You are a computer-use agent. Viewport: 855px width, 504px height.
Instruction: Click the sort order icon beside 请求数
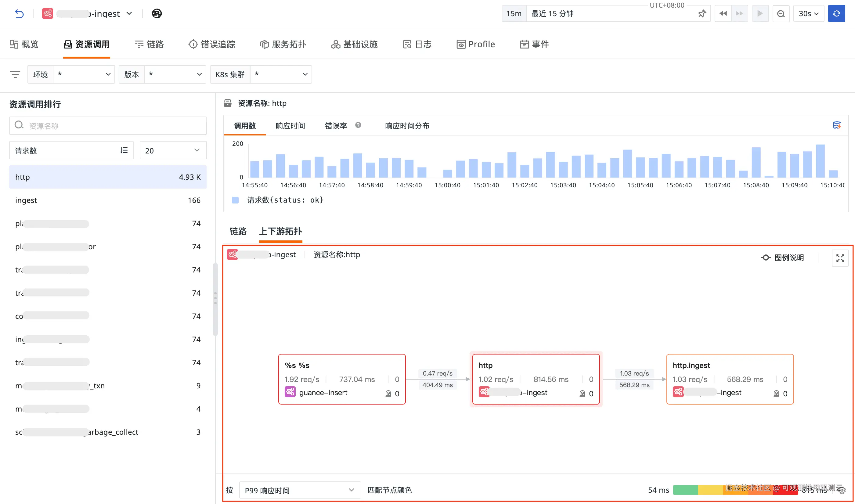(x=124, y=150)
